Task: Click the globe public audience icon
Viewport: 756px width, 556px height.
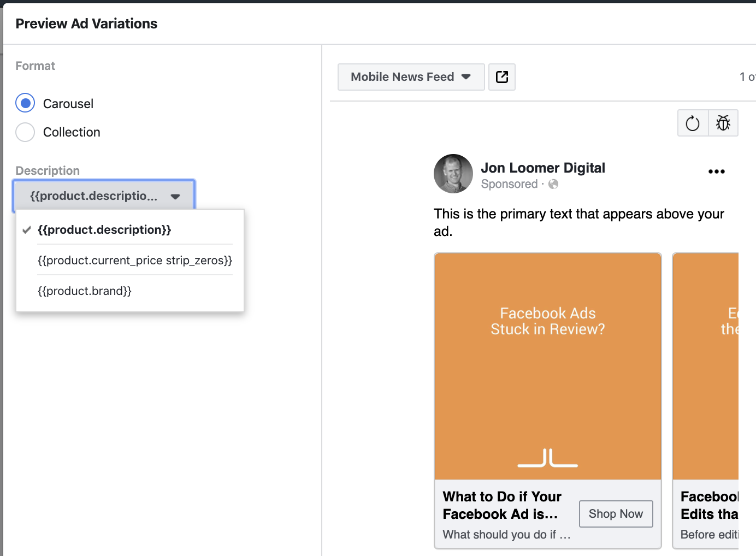Action: coord(553,184)
